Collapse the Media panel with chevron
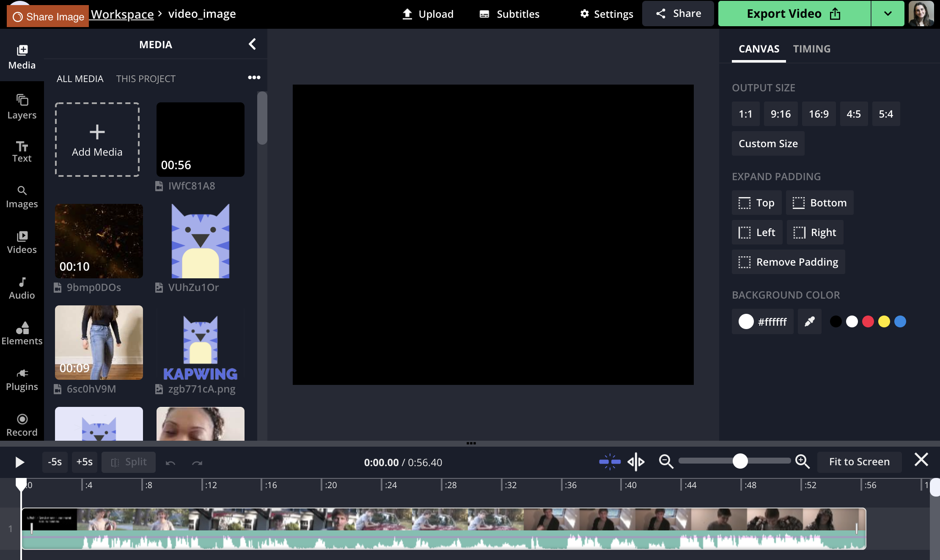Image resolution: width=940 pixels, height=560 pixels. click(252, 44)
